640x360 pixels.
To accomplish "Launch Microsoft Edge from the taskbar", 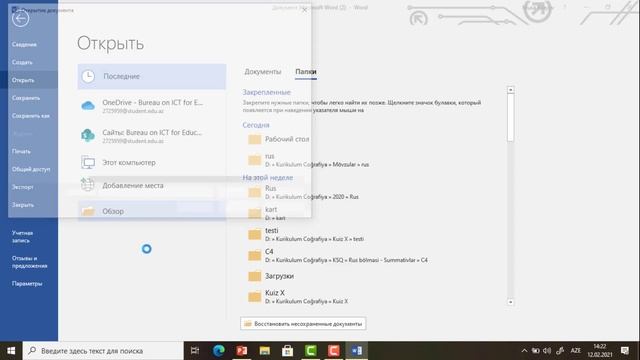I will pyautogui.click(x=219, y=351).
